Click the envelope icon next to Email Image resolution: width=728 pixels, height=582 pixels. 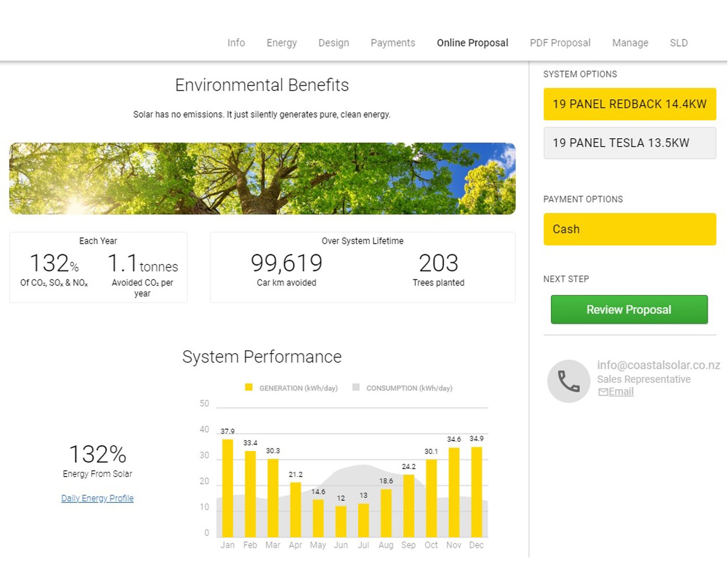coord(603,392)
